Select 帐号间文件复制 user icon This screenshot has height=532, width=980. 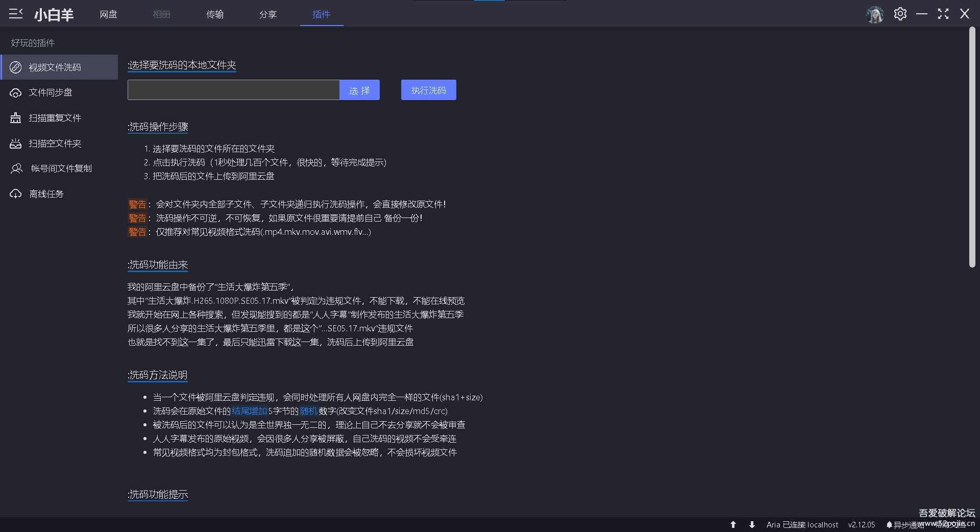click(17, 168)
